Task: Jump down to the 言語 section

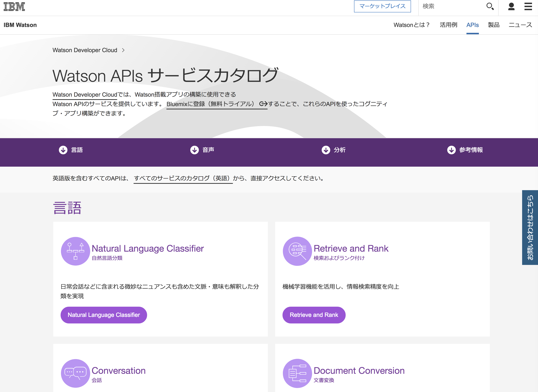Action: pyautogui.click(x=71, y=150)
